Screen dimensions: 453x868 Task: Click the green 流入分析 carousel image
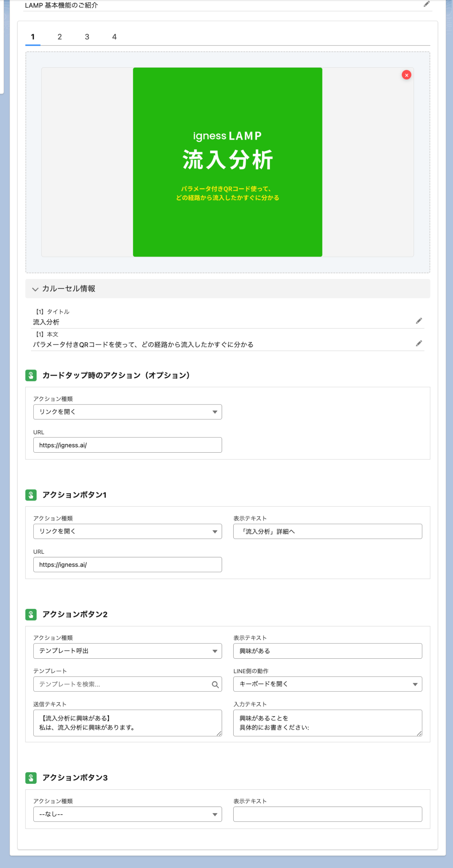pyautogui.click(x=227, y=162)
